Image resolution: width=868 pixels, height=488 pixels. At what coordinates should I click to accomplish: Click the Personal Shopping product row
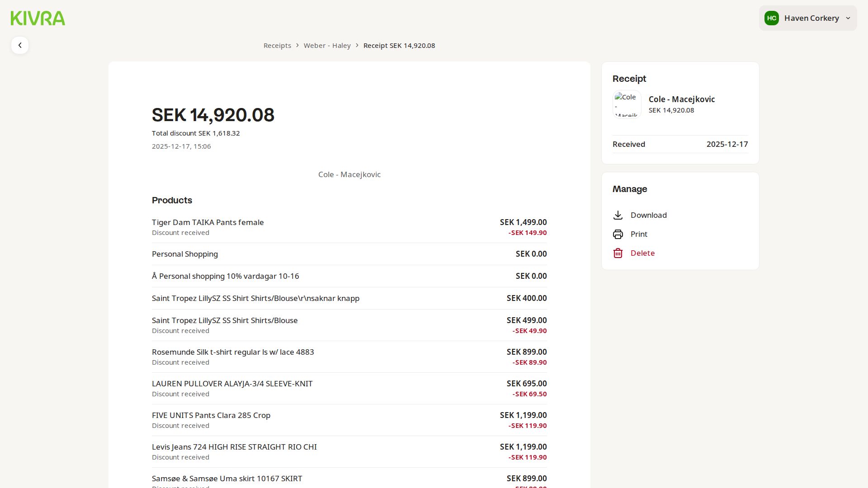tap(185, 254)
